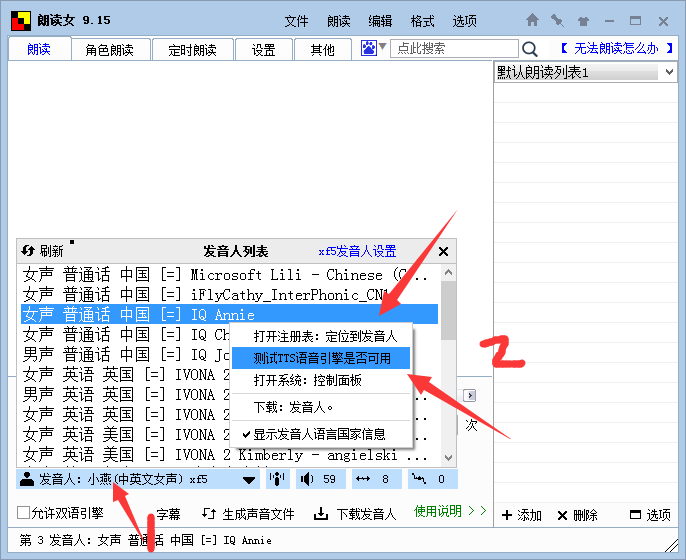Toggle 允许双语引擎 checkbox

[x=23, y=512]
